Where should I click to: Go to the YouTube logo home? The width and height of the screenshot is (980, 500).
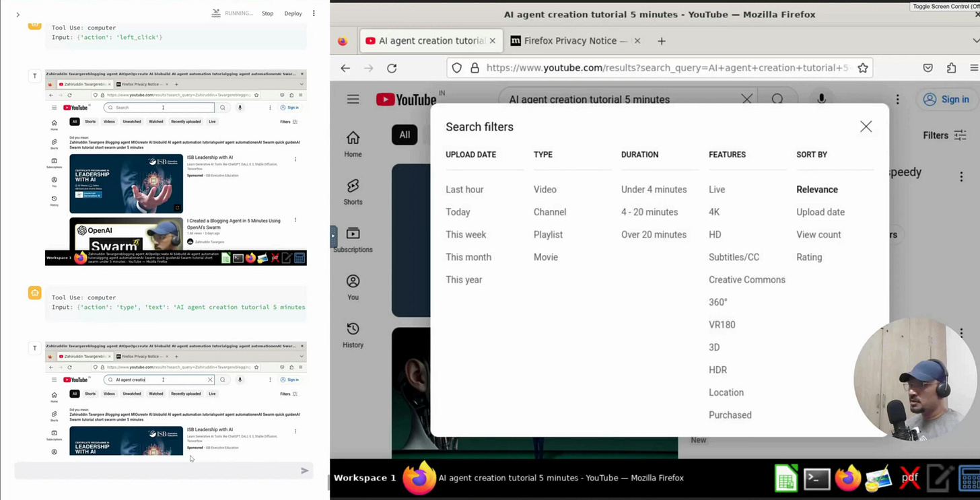pos(406,100)
